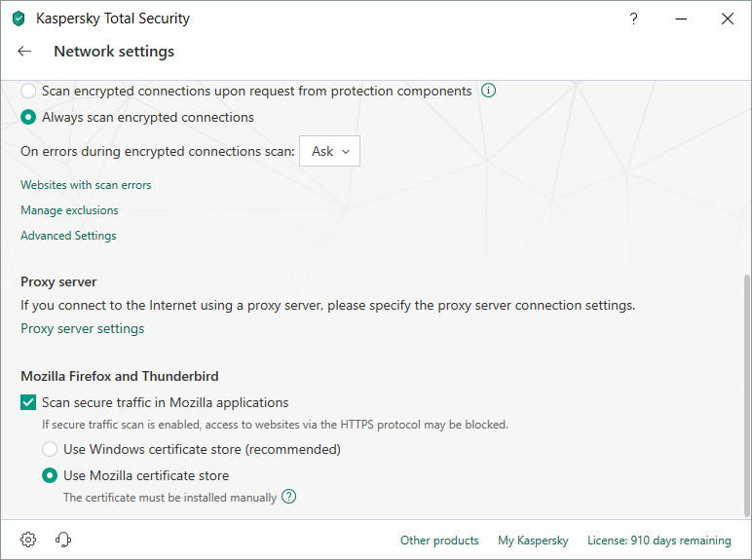Open Websites with scan errors link
Screen dimensions: 752x560
pyautogui.click(x=86, y=185)
